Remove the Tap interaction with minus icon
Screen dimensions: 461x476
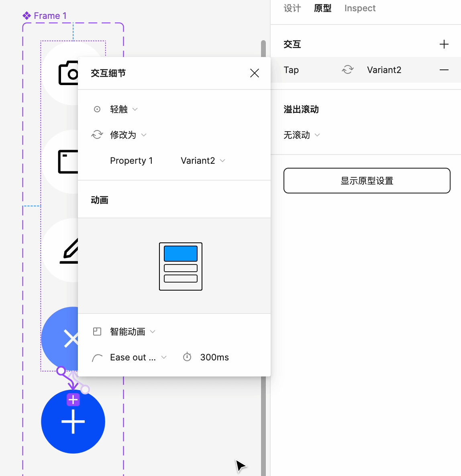444,70
